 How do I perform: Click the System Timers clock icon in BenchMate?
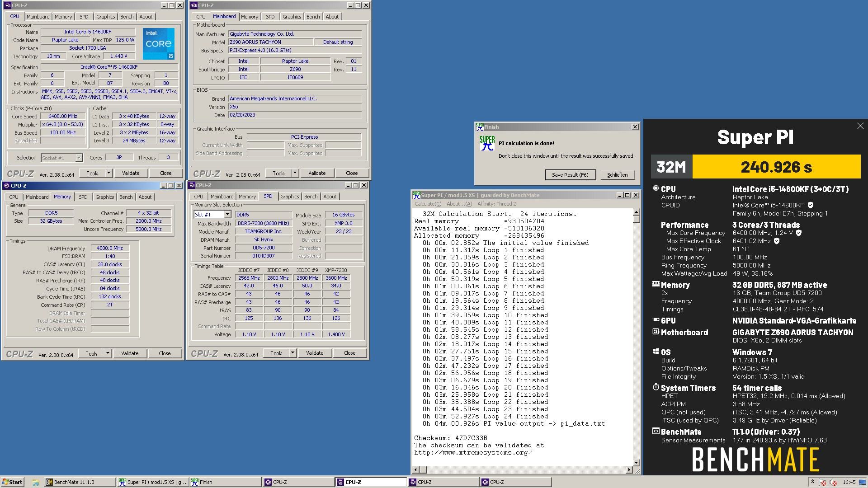[656, 387]
